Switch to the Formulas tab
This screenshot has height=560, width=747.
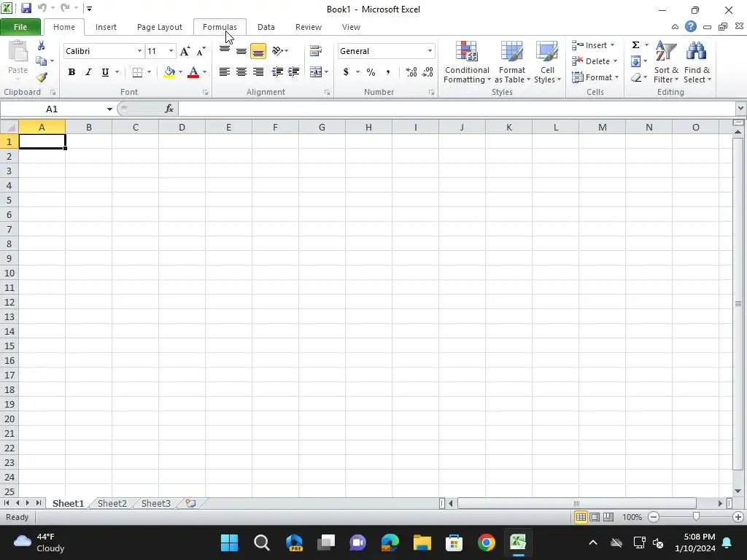[x=220, y=27]
